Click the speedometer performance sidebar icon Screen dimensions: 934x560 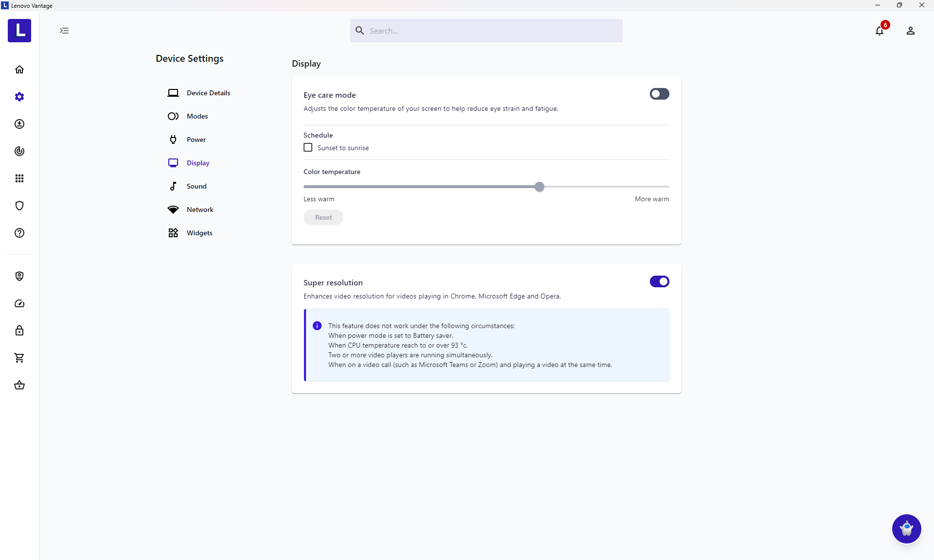point(19,303)
